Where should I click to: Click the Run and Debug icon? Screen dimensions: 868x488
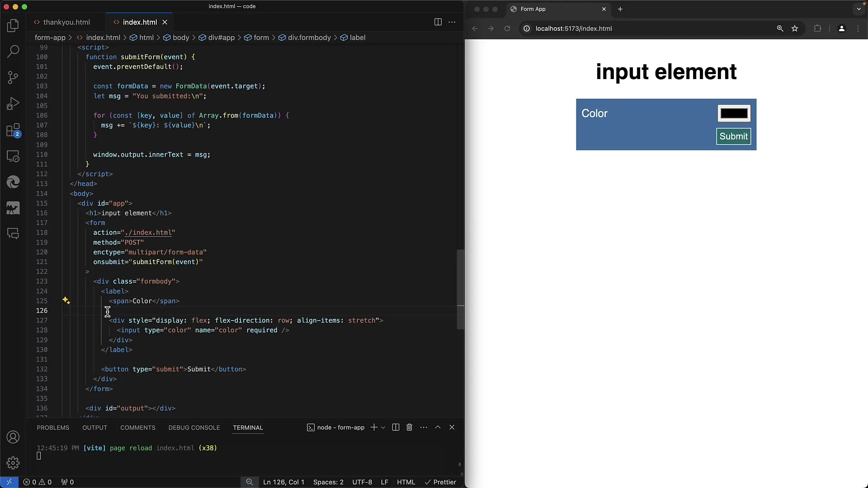click(13, 103)
